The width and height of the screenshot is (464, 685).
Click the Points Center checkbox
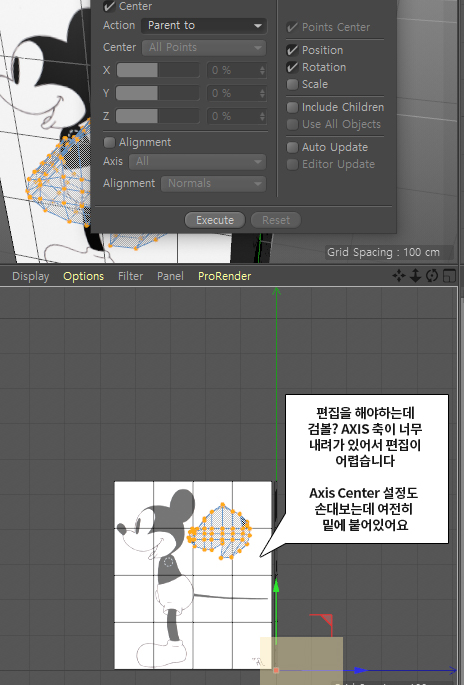point(292,28)
